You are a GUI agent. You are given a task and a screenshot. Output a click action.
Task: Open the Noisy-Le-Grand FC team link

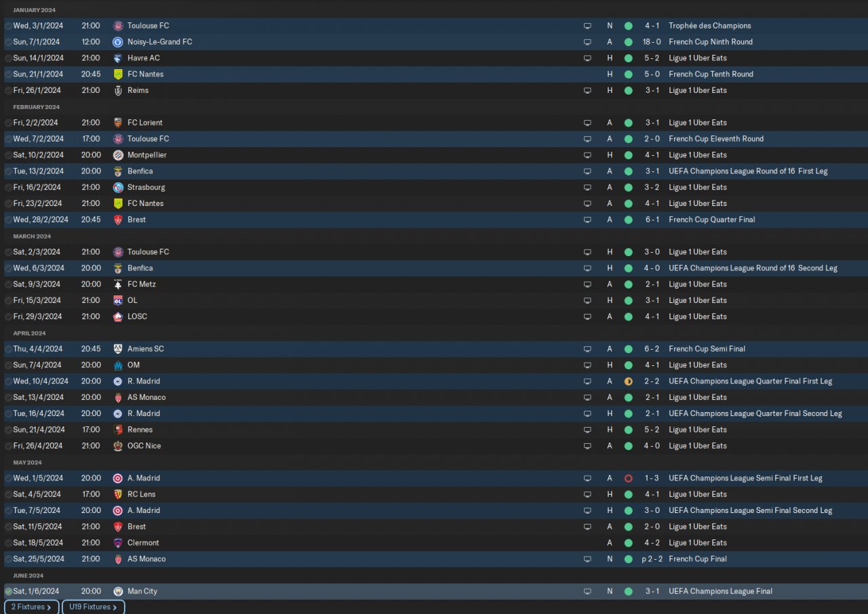click(x=159, y=42)
